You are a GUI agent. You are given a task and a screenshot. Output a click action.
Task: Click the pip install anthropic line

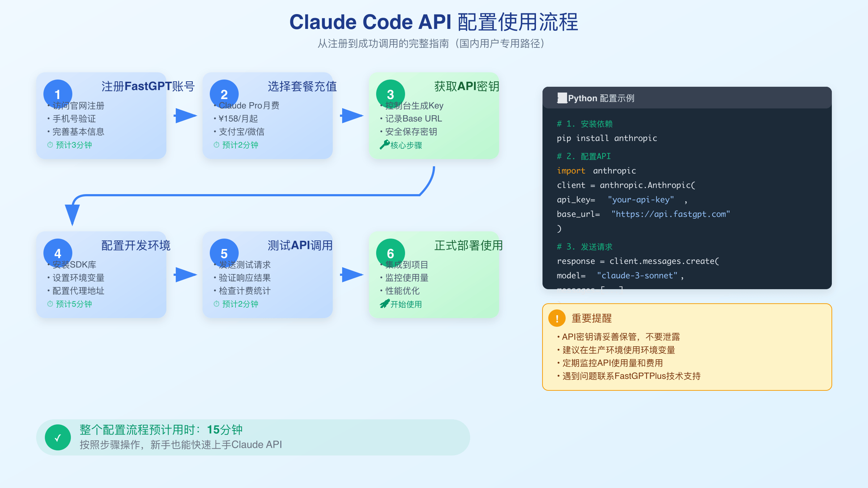607,138
